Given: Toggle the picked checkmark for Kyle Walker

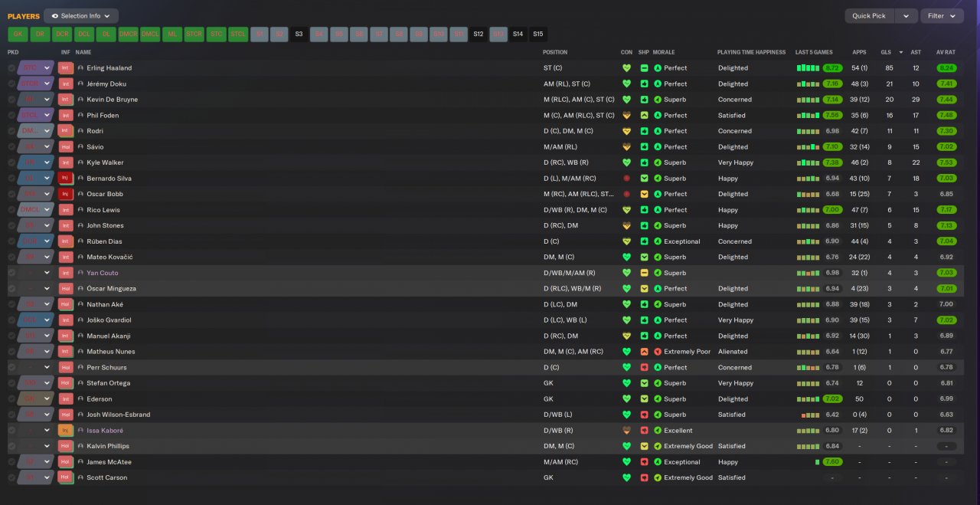Looking at the screenshot, I should pyautogui.click(x=11, y=162).
